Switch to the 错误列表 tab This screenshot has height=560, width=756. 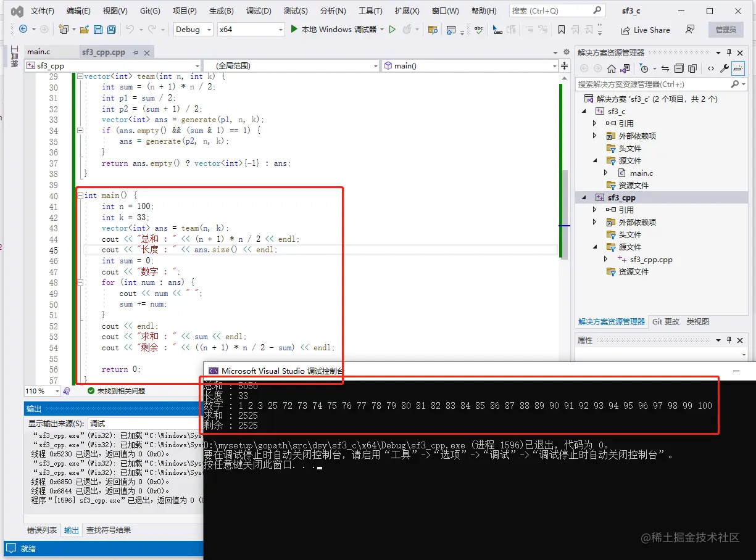(x=42, y=530)
